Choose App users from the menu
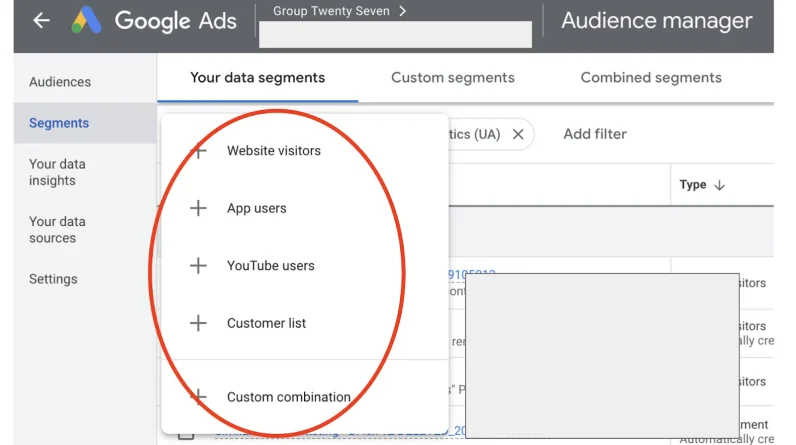This screenshot has width=796, height=445. tap(305, 208)
